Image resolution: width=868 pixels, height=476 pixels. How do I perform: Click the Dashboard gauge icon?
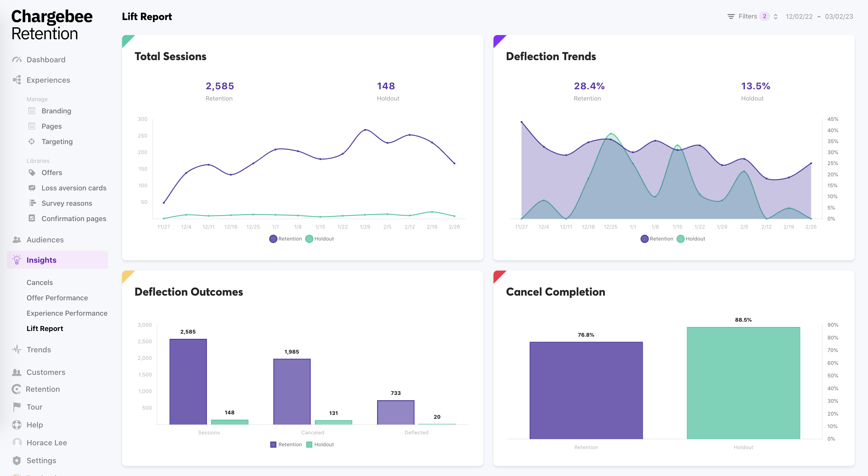point(17,59)
